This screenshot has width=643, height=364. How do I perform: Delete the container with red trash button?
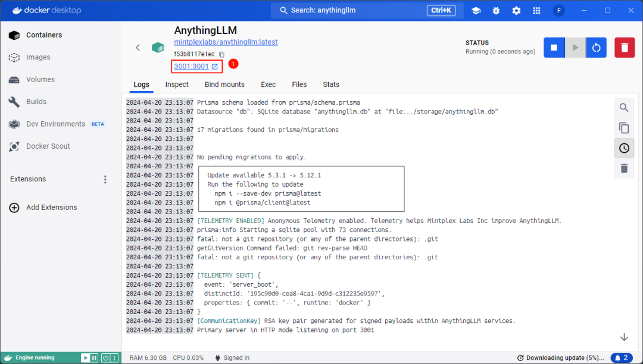click(x=624, y=48)
